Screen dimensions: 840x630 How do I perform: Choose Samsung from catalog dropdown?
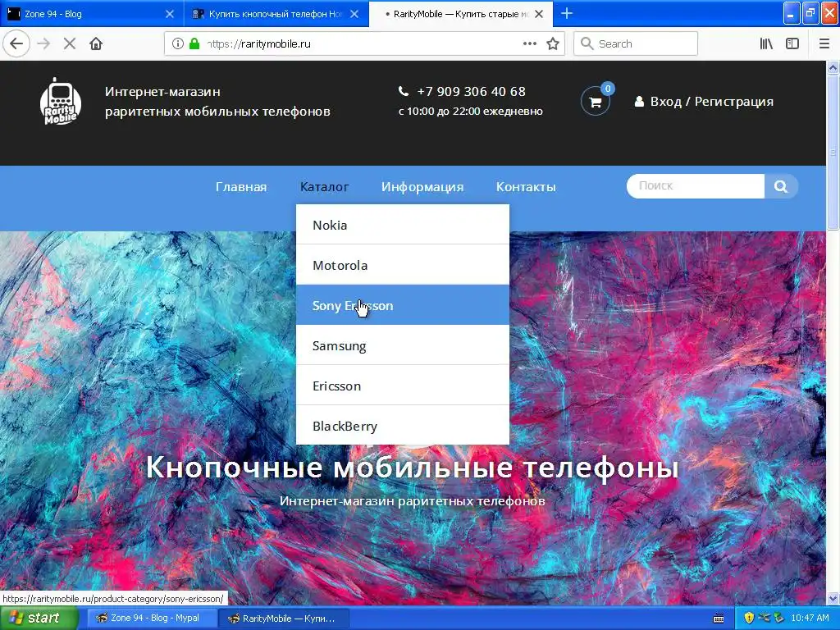coord(403,345)
